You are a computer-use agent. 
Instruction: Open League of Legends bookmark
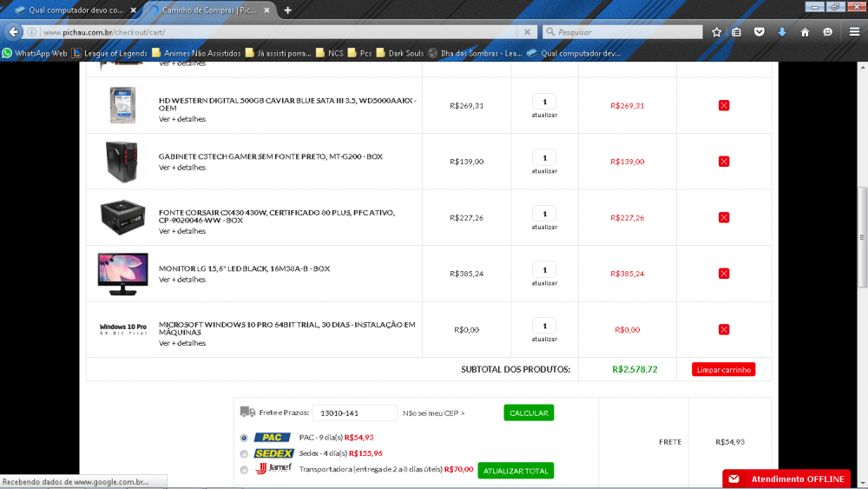click(x=109, y=53)
